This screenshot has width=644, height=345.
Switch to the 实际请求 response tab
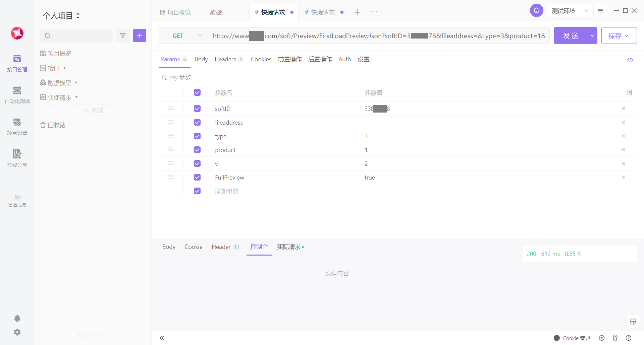[289, 247]
